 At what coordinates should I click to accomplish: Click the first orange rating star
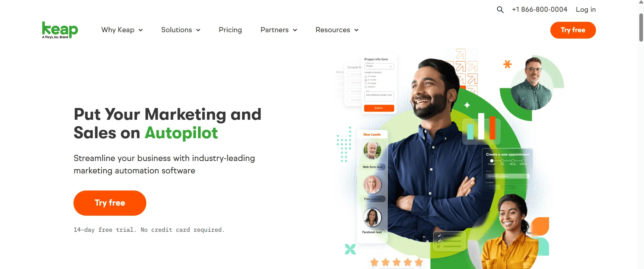375,262
